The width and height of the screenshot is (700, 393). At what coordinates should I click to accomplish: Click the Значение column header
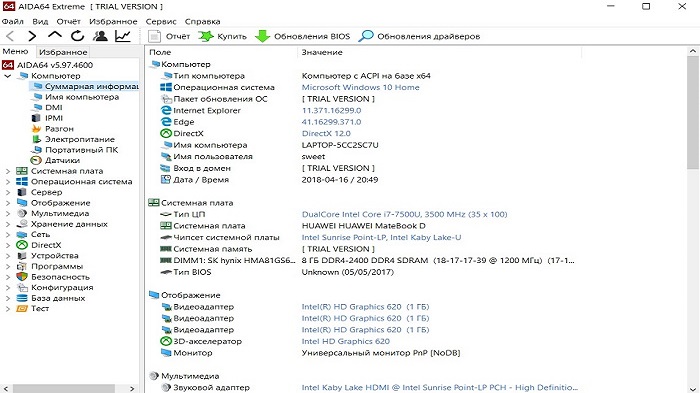click(x=439, y=52)
